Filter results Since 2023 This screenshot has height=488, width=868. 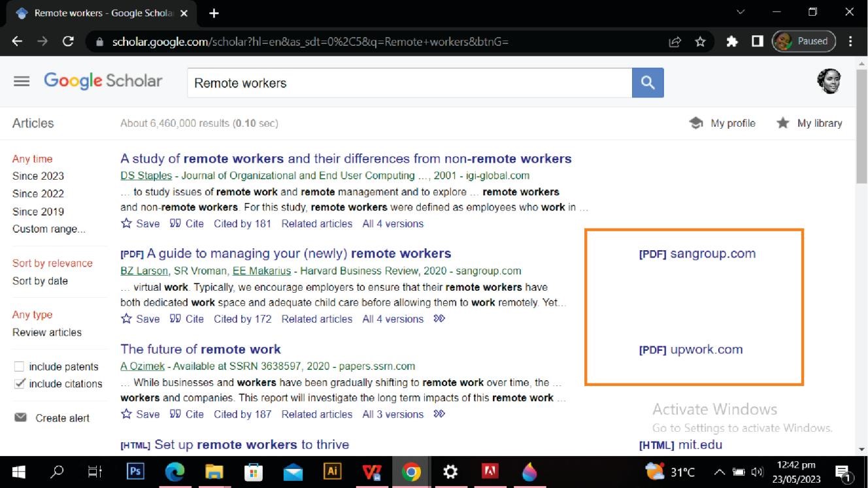(38, 176)
